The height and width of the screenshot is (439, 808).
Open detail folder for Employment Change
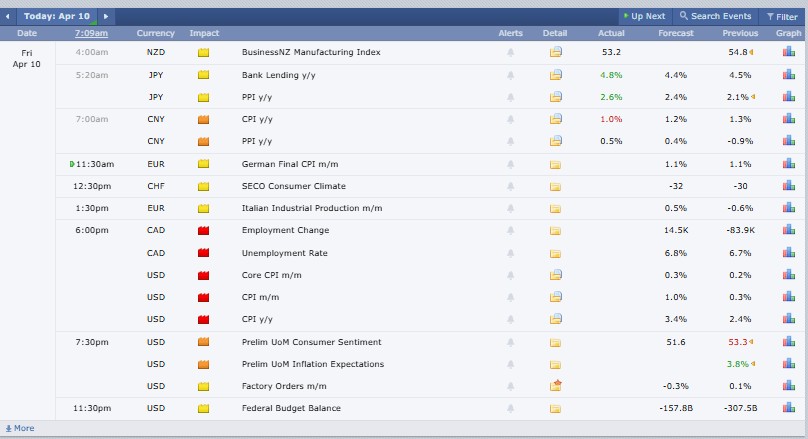[555, 231]
